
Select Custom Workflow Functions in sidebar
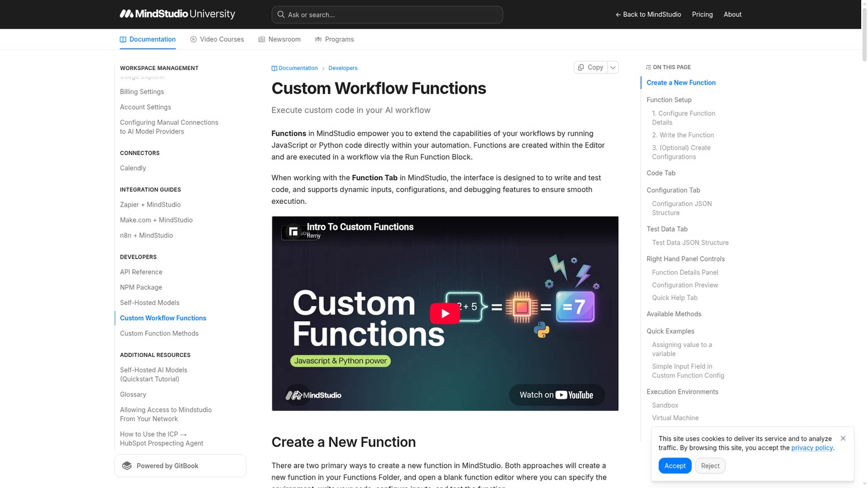click(x=163, y=318)
